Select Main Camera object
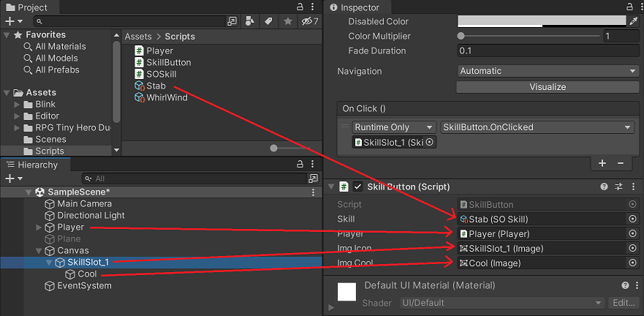 pyautogui.click(x=84, y=204)
